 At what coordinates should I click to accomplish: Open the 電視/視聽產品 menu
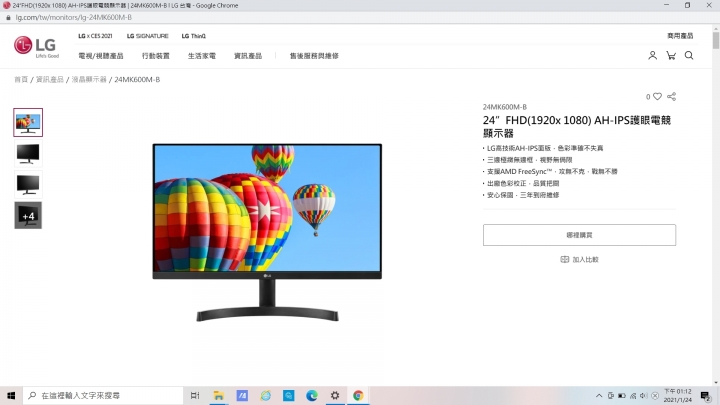[101, 56]
